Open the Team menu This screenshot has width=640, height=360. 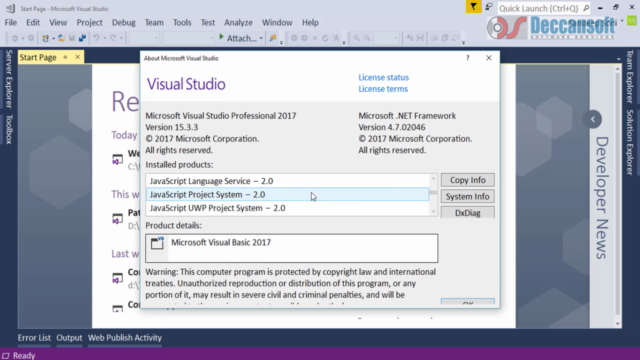pyautogui.click(x=154, y=22)
